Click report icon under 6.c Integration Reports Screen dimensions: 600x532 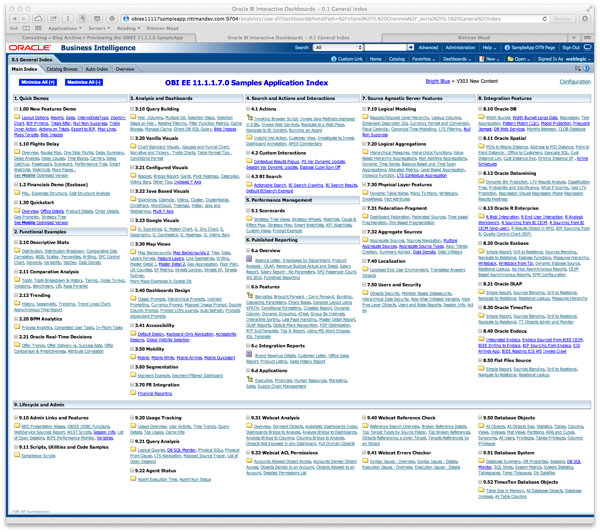[x=249, y=354]
